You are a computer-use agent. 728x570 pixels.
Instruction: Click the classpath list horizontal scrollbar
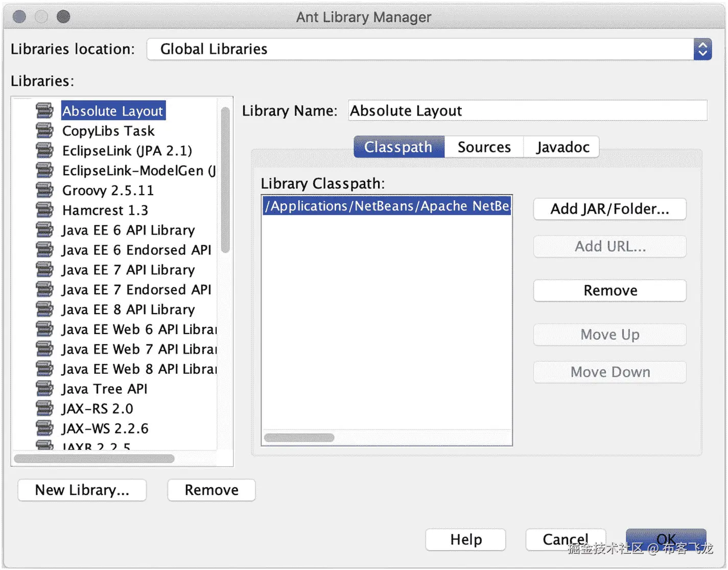(x=299, y=438)
